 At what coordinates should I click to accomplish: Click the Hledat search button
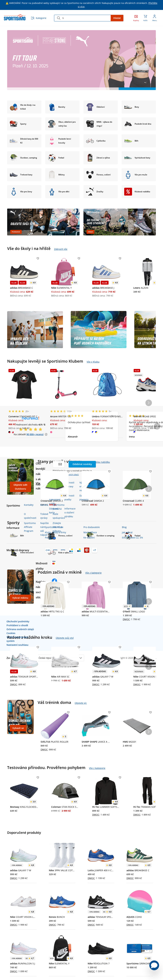[117, 18]
